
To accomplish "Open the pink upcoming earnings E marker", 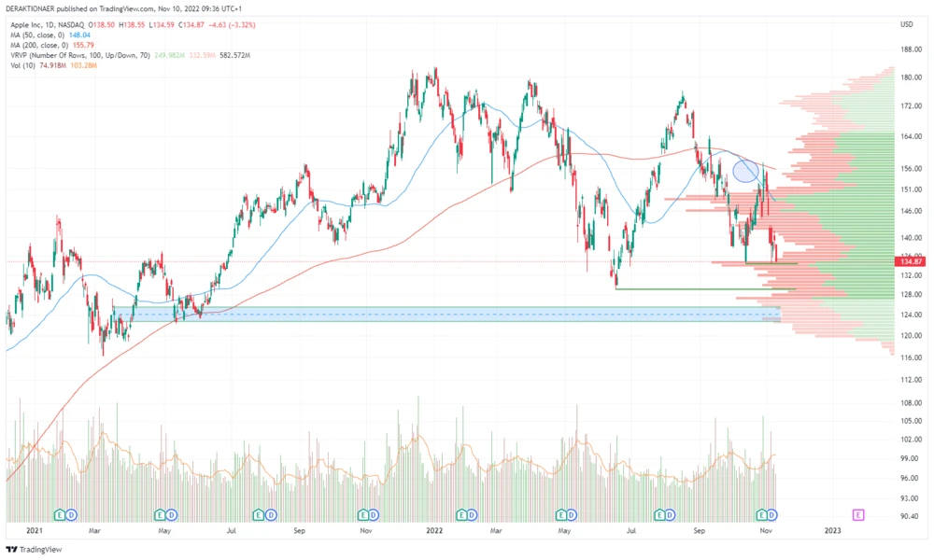I will [x=858, y=514].
